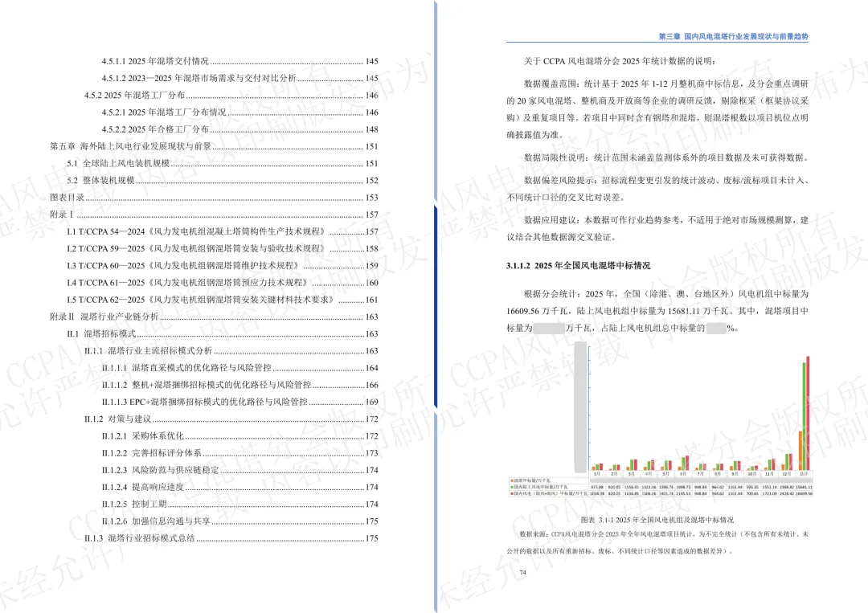Open II.1.2.1 采购体系优化 entry
The image size is (868, 613).
click(x=240, y=436)
